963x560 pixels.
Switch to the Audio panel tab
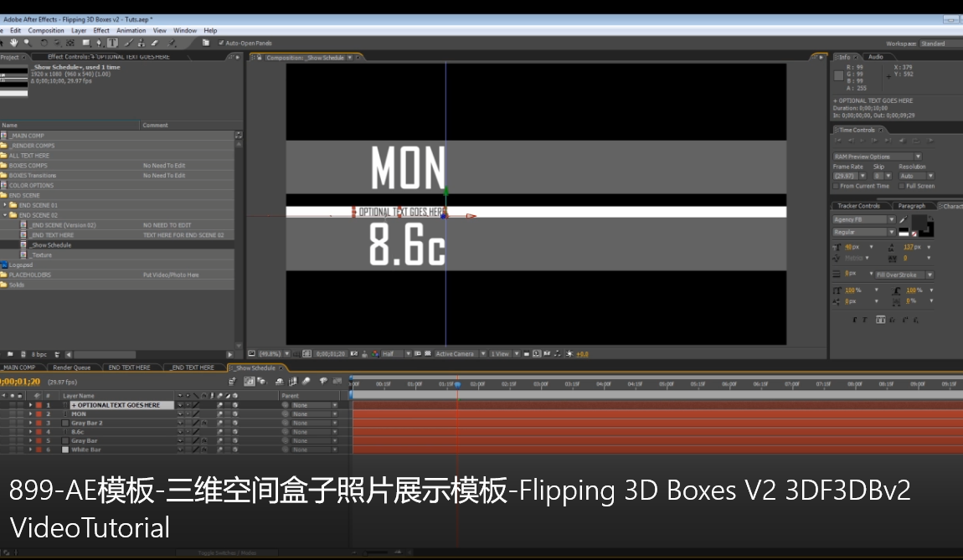point(876,57)
